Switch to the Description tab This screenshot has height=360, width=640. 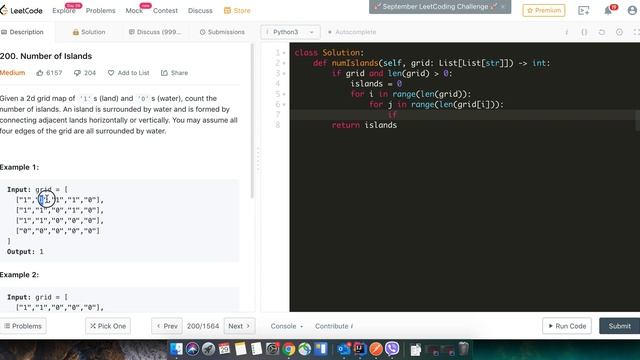point(22,32)
